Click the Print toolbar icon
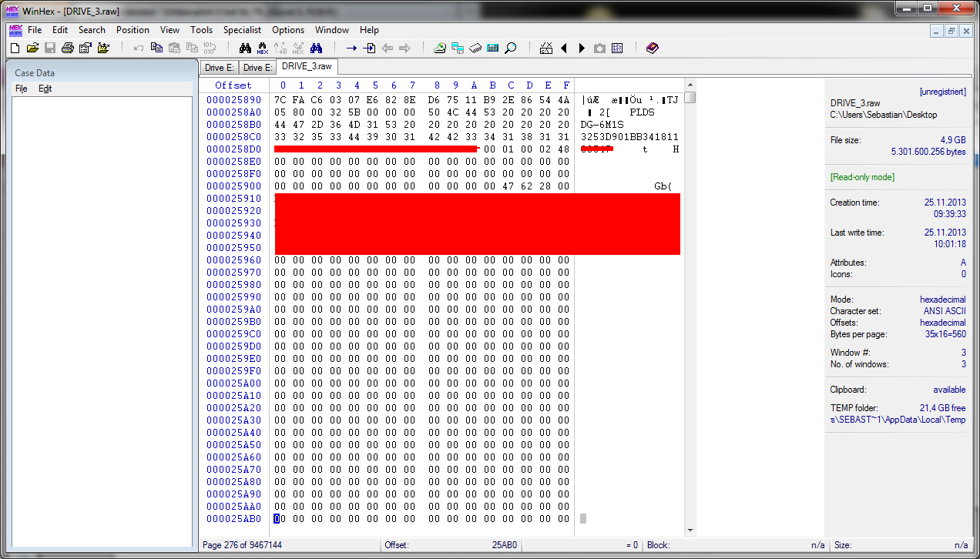 [x=68, y=48]
